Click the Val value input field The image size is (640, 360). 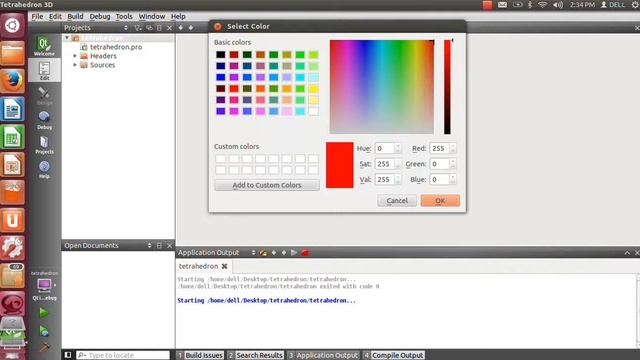[x=384, y=179]
